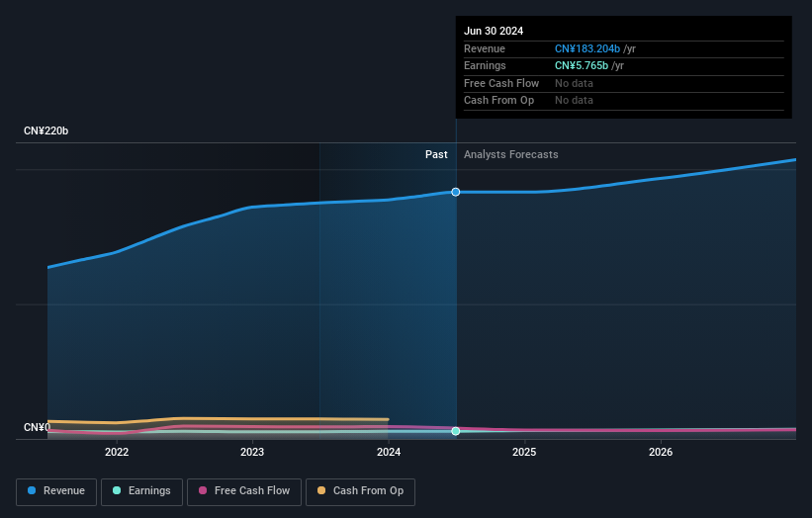
Task: Toggle the Revenue legend button
Action: pyautogui.click(x=56, y=491)
